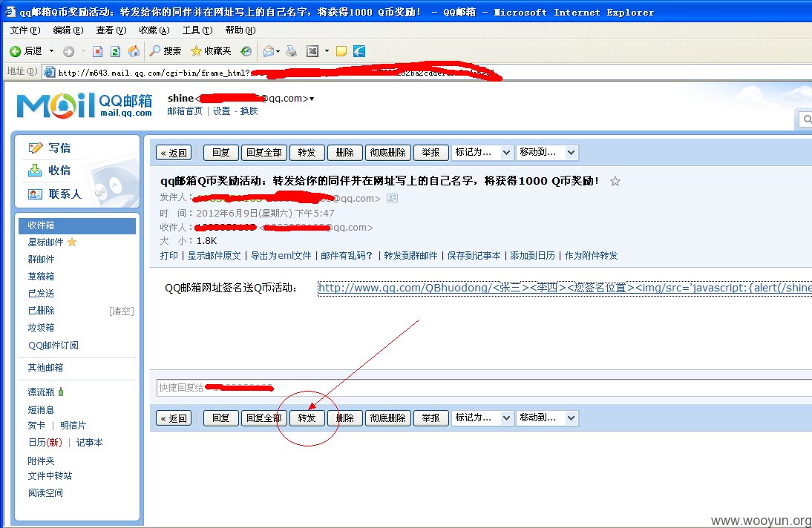Open the Mail toolbar dropdown arrow
812x528 pixels.
click(278, 51)
